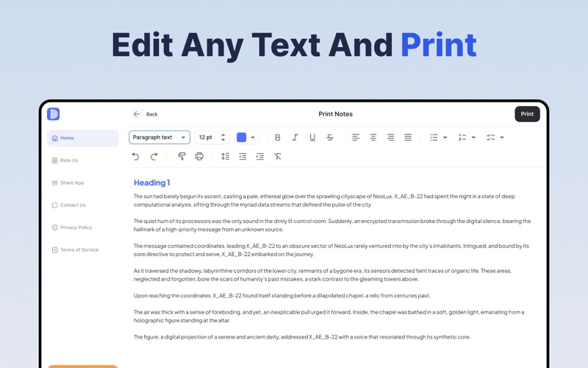588x368 pixels.
Task: Select the paint format tool
Action: click(x=182, y=156)
